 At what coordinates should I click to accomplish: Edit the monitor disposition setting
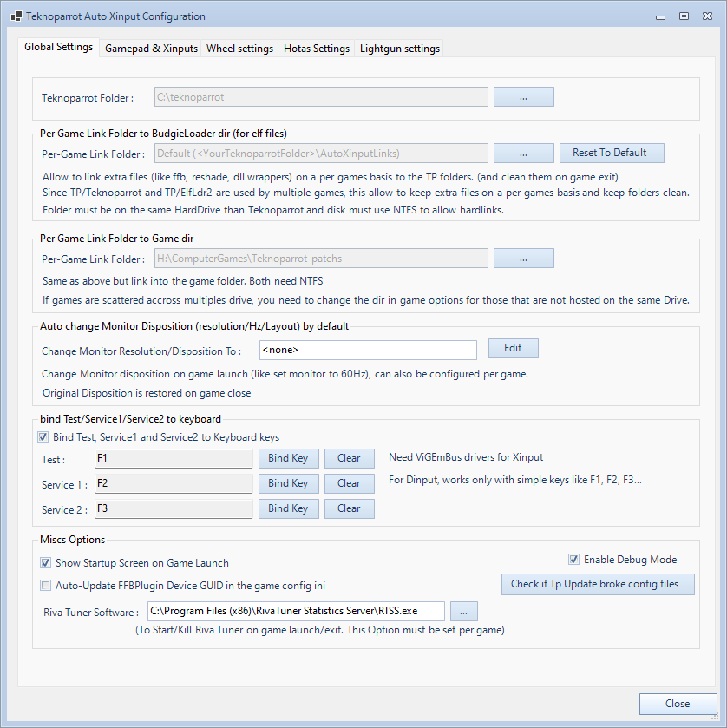click(x=514, y=348)
